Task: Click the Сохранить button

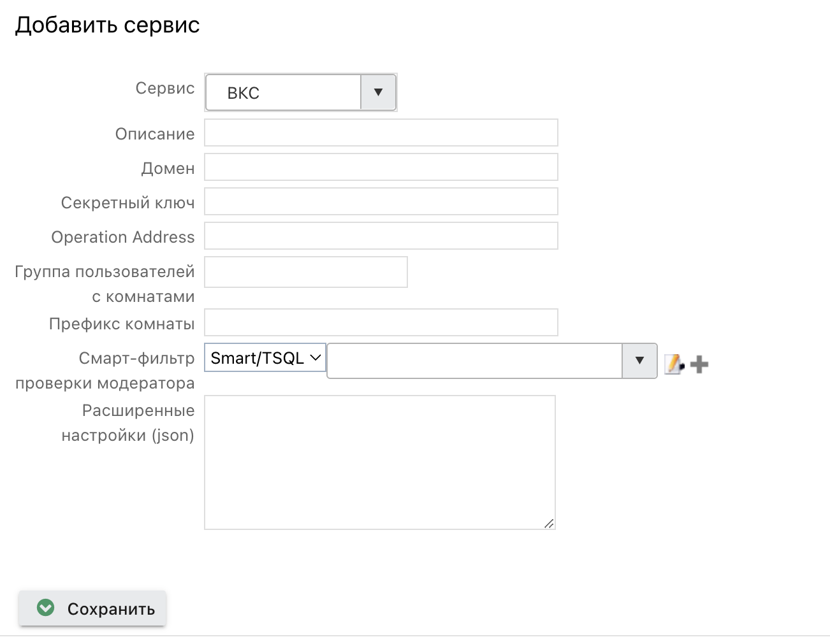Action: pyautogui.click(x=92, y=608)
